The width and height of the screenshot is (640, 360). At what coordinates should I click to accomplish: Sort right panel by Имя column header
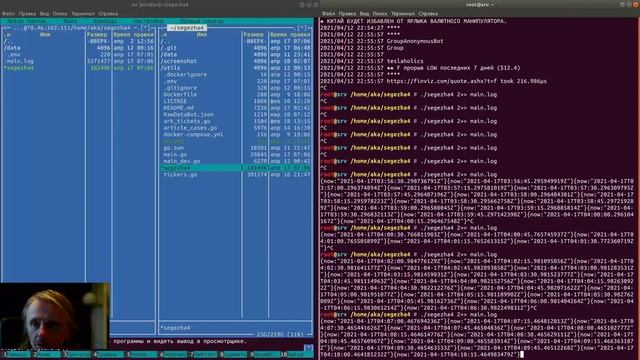point(202,35)
